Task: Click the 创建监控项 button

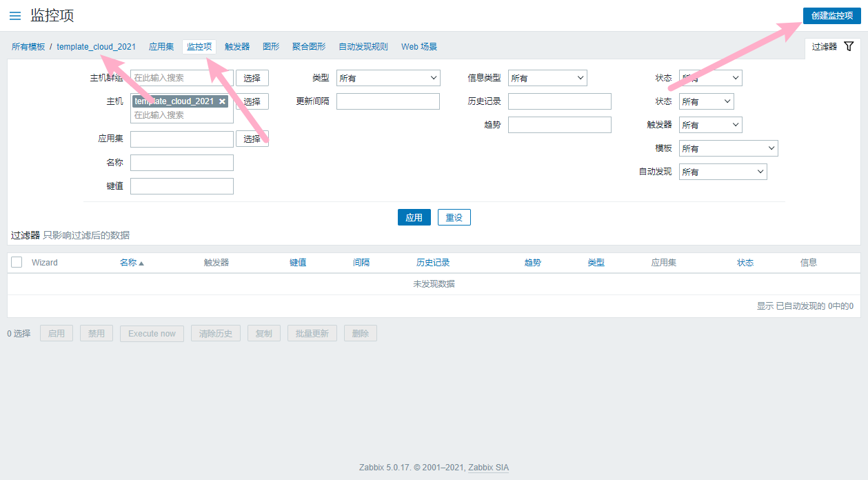Action: point(831,15)
